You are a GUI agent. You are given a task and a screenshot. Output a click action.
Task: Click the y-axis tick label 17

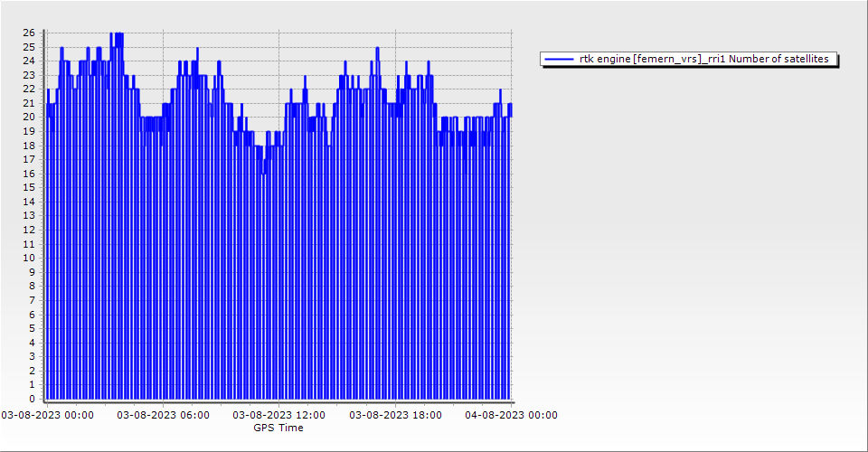[x=29, y=159]
